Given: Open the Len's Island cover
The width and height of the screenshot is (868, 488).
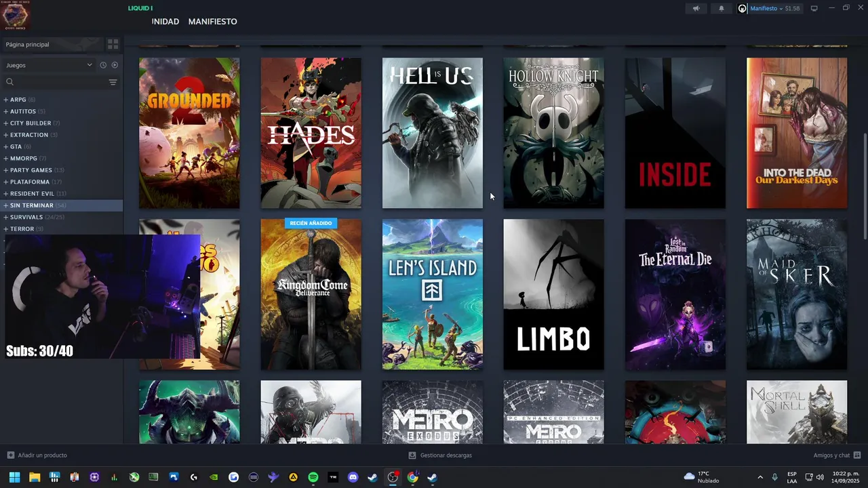Looking at the screenshot, I should (433, 294).
